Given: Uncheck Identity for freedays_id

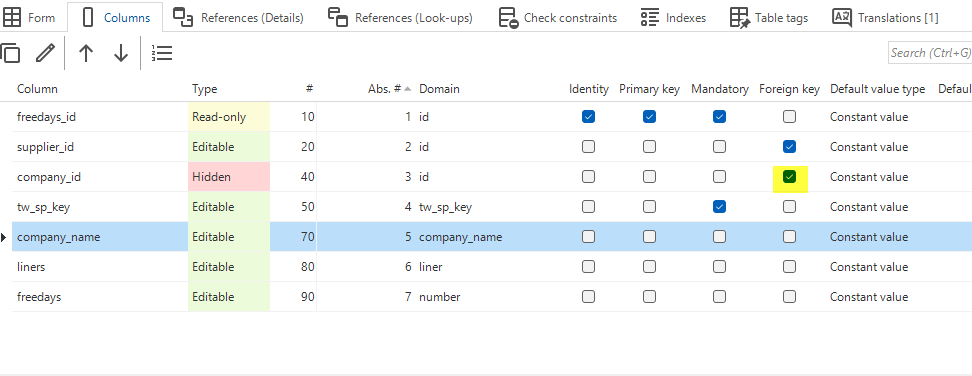Looking at the screenshot, I should (588, 116).
